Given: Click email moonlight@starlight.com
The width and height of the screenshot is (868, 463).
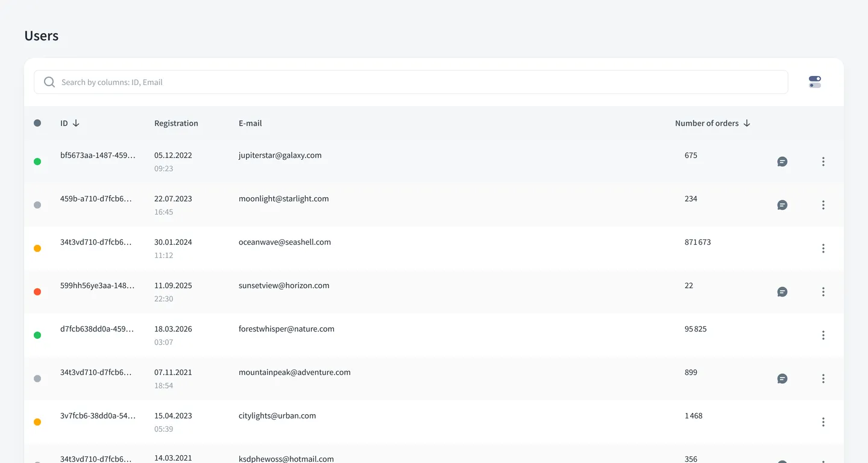Looking at the screenshot, I should coord(284,198).
